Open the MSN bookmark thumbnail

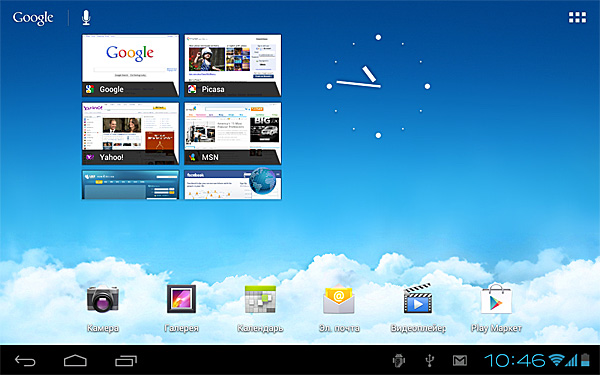click(233, 133)
